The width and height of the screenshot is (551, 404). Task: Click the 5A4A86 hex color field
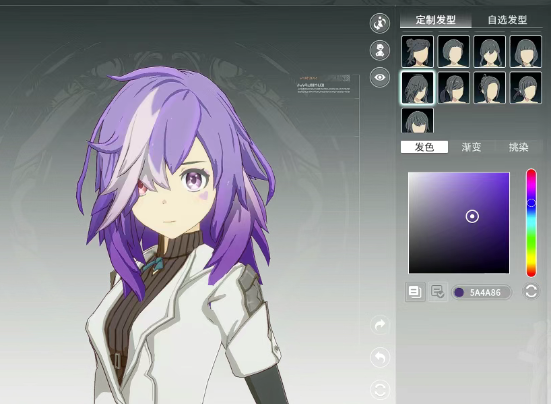481,292
